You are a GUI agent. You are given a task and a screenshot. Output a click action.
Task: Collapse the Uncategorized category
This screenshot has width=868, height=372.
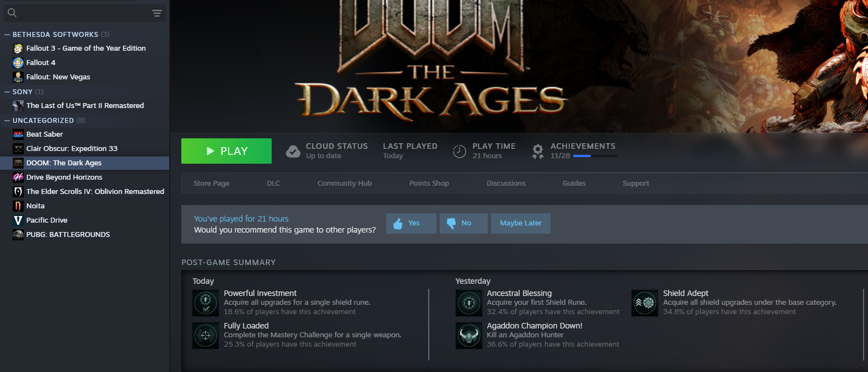pos(7,121)
